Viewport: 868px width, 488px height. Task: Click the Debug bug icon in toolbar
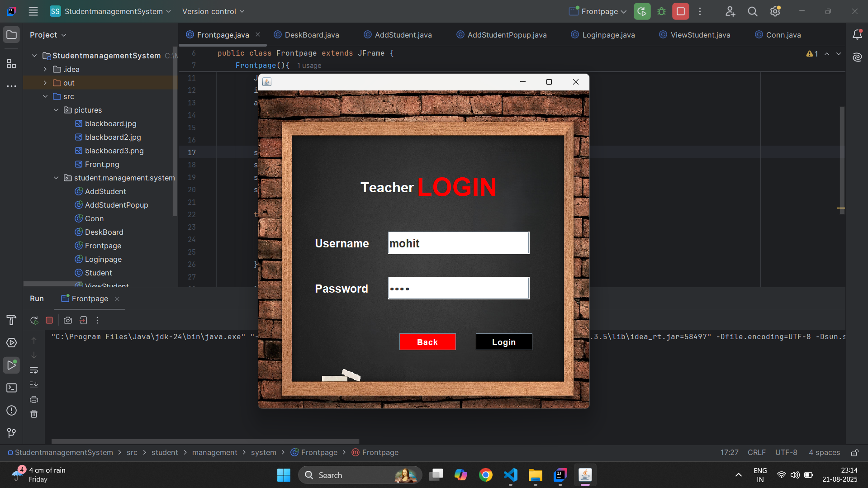661,11
